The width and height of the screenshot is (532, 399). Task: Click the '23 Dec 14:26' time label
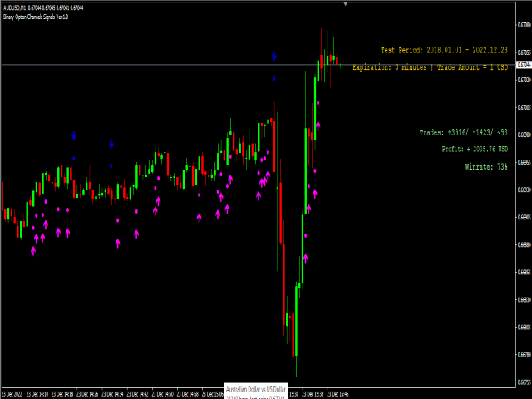(87, 394)
